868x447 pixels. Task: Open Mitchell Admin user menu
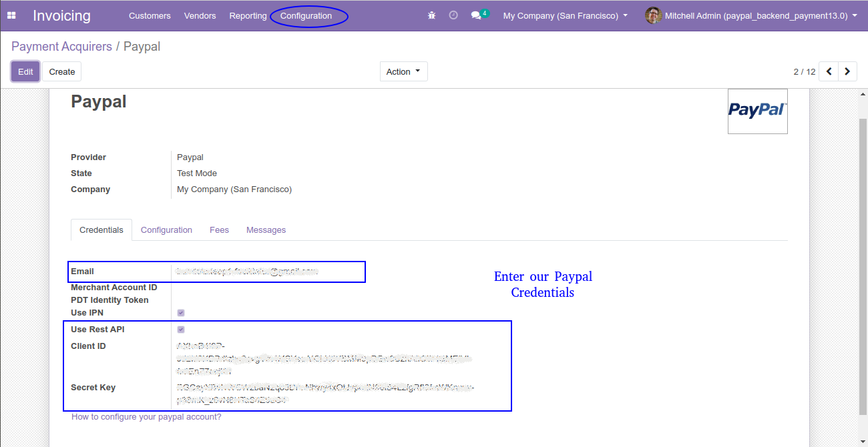(x=751, y=15)
